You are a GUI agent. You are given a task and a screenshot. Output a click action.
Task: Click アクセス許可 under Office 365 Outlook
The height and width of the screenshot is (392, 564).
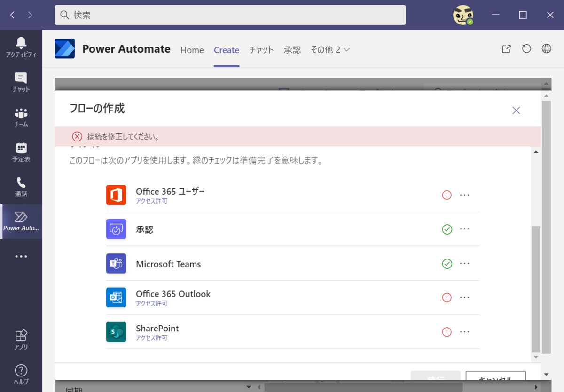(151, 304)
